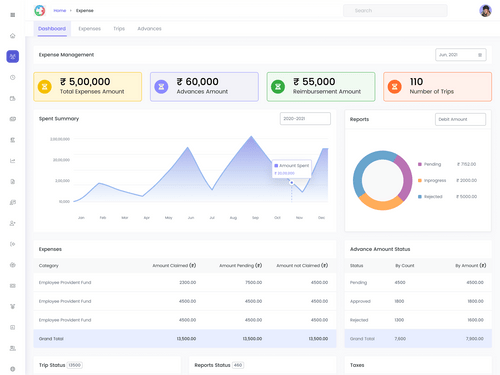Viewport: 500px width, 375px height.
Task: Click the Amount Pending (₹) column header
Action: tap(241, 266)
